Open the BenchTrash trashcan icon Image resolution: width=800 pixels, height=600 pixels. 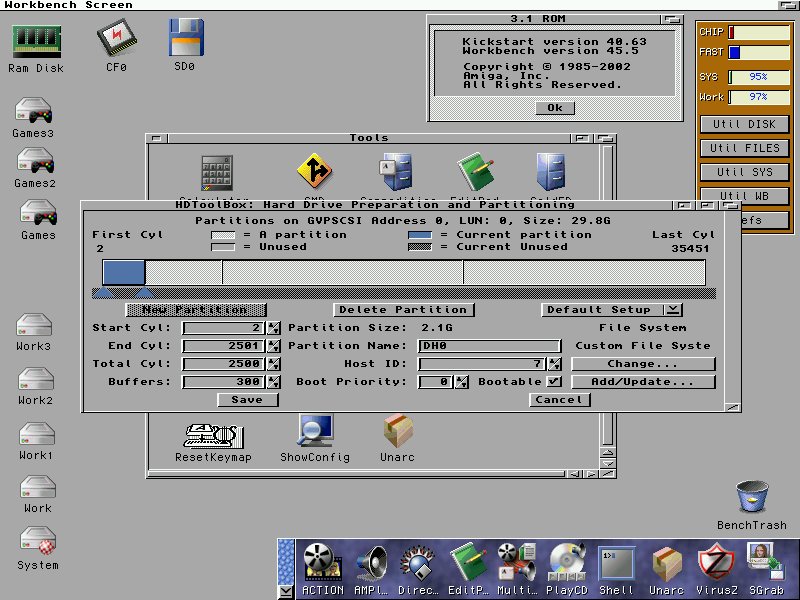click(x=752, y=496)
